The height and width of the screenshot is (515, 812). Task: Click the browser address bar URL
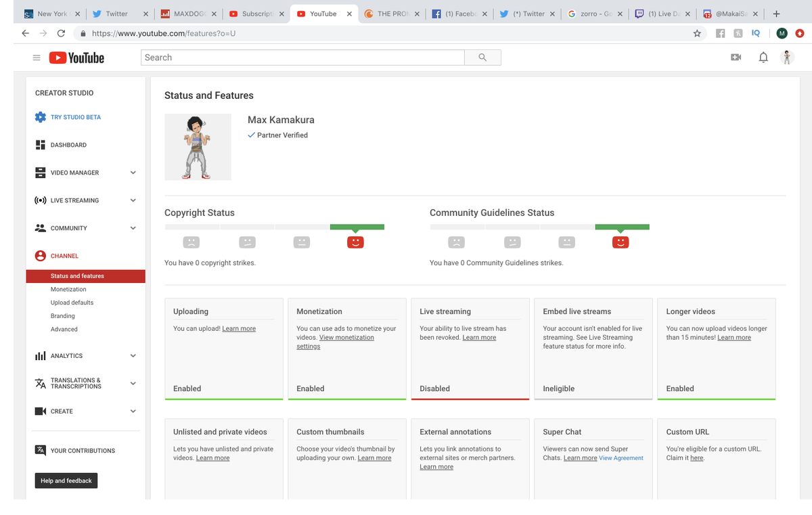(163, 33)
